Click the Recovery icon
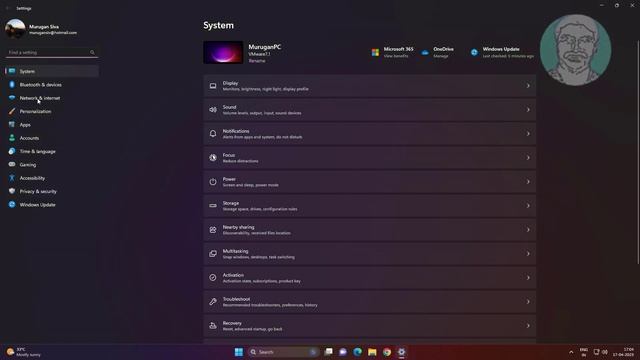The image size is (640, 360). (x=213, y=326)
